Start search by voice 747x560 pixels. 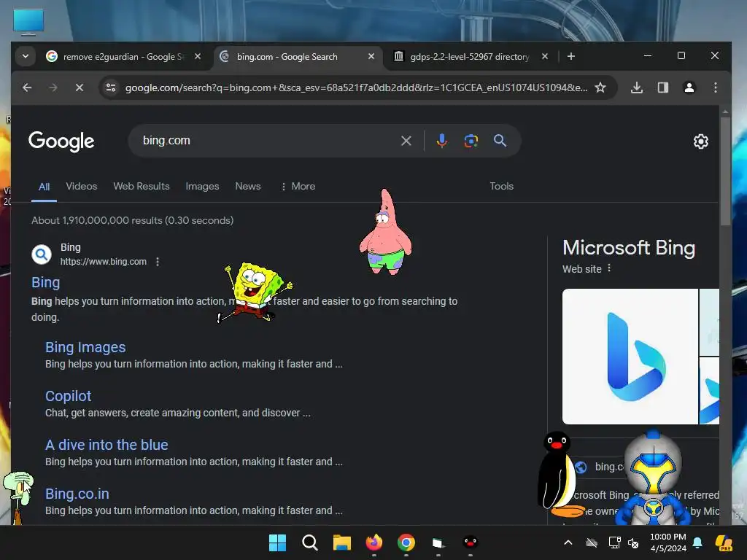click(x=441, y=141)
